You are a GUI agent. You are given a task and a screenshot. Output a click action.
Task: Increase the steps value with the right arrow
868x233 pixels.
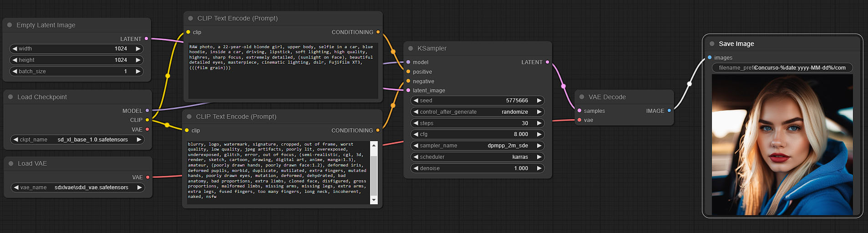click(539, 123)
